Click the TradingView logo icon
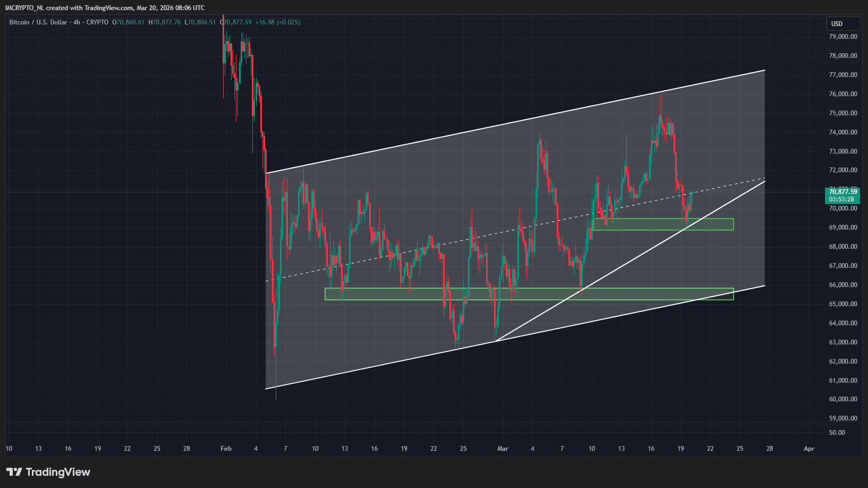This screenshot has width=868, height=488. point(14,472)
